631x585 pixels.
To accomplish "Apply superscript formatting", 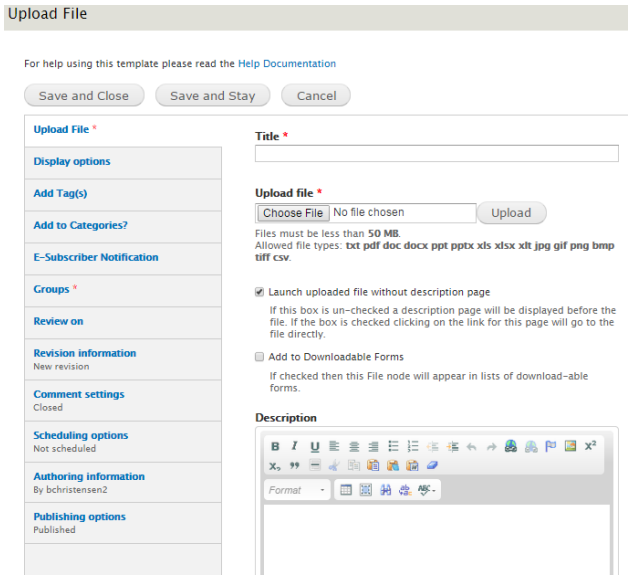I will click(590, 446).
